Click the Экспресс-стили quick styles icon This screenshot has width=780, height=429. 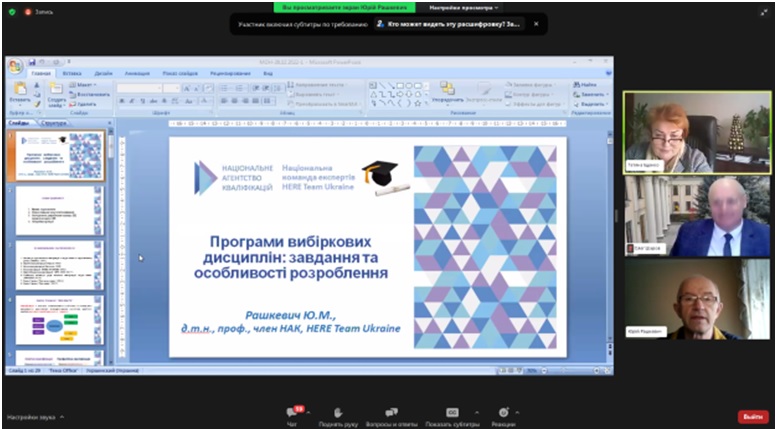coord(484,90)
